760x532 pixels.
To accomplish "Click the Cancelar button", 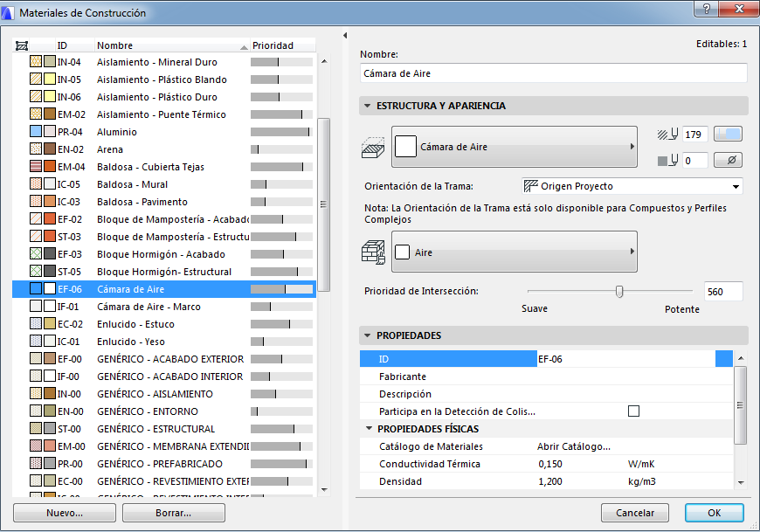I will (x=635, y=513).
